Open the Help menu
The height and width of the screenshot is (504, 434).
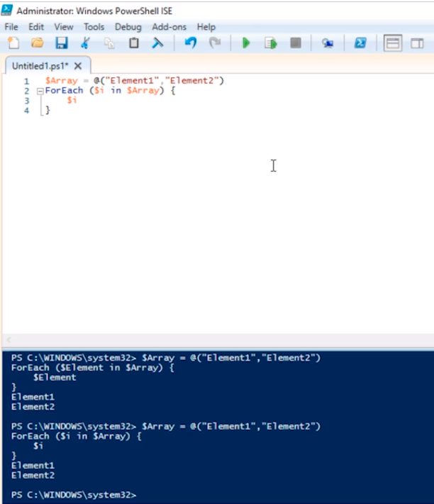pos(206,27)
